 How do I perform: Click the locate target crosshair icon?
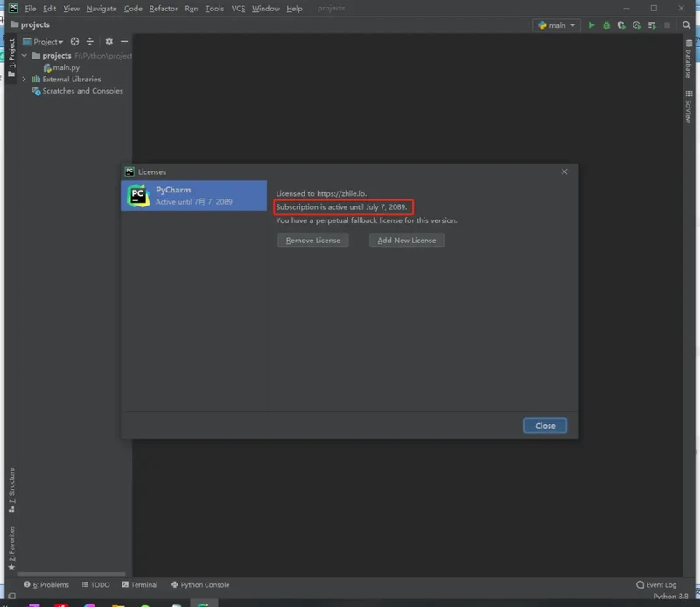[74, 41]
